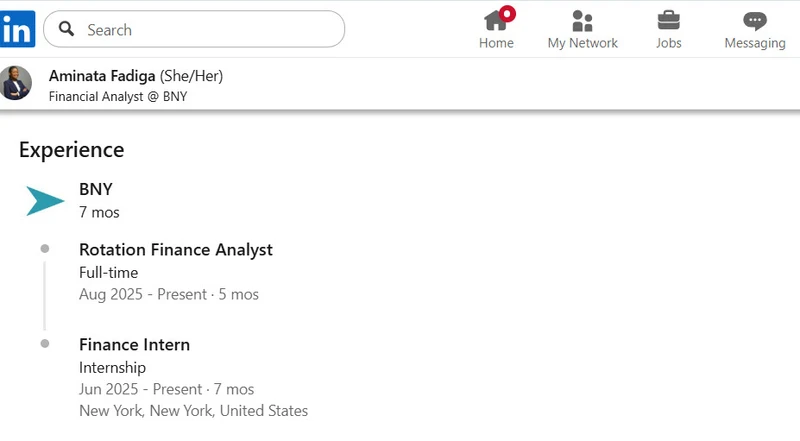800x441 pixels.
Task: Open the My Network people icon
Action: click(x=582, y=21)
